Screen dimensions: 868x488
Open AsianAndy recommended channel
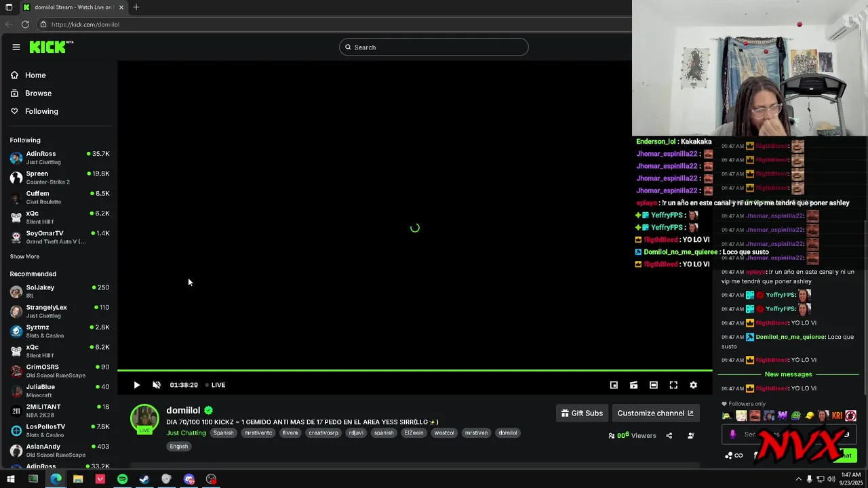(x=59, y=451)
